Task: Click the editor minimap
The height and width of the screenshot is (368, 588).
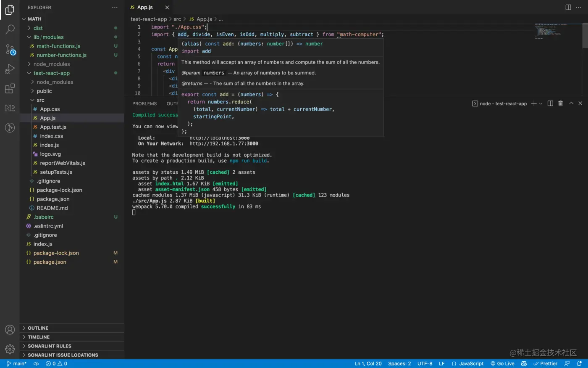Action: coord(551,31)
